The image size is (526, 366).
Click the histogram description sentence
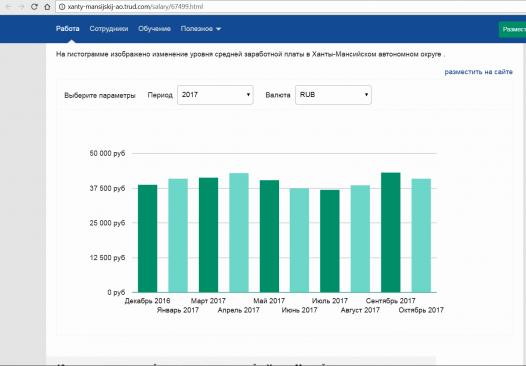pyautogui.click(x=251, y=54)
